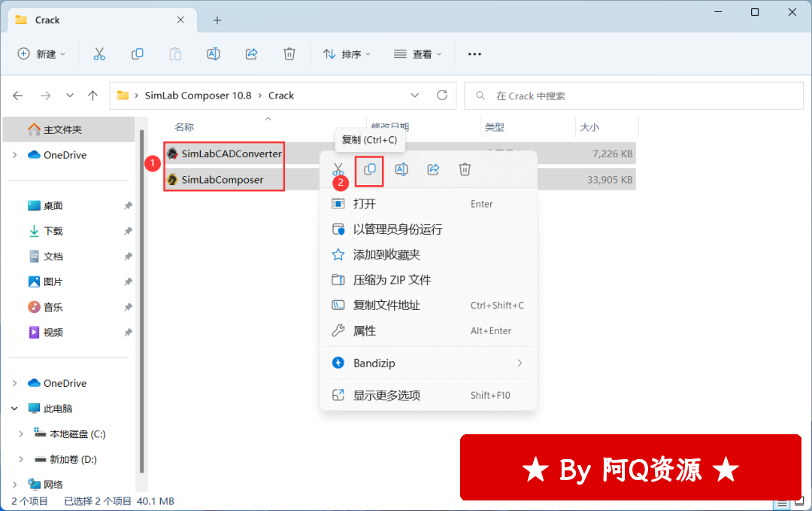Go forward with the right arrow
The width and height of the screenshot is (812, 511).
pos(46,96)
